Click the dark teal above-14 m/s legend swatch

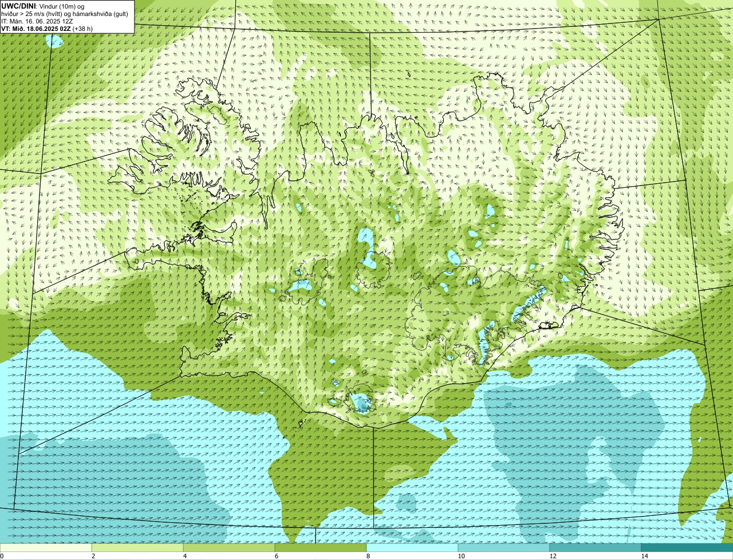tap(687, 547)
